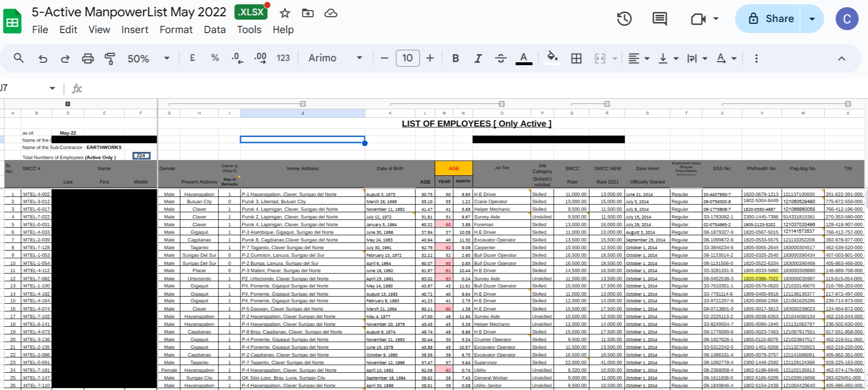The height and width of the screenshot is (390, 868).
Task: Hide the toolbar menus with chevron
Action: [x=841, y=58]
